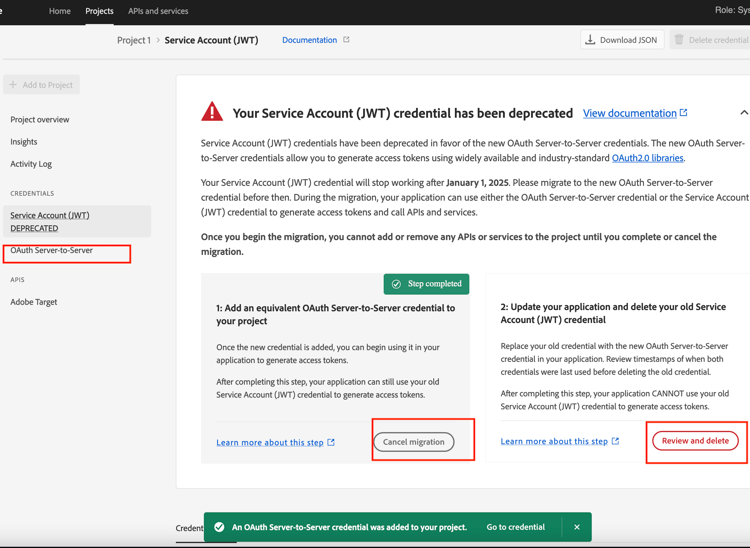Click the plus icon on Add to Project
Image resolution: width=750 pixels, height=548 pixels.
point(13,85)
